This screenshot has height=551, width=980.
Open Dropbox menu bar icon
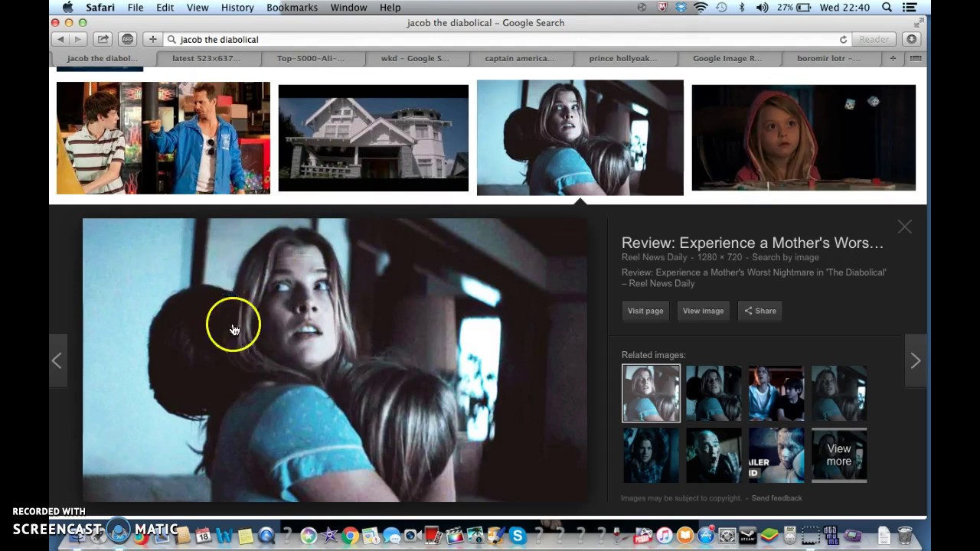[x=681, y=8]
